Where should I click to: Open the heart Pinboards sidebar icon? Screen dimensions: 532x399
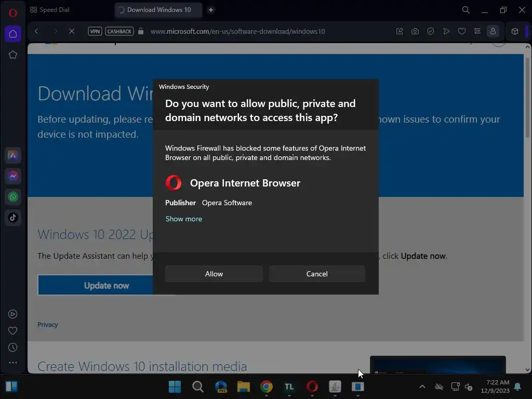point(12,331)
